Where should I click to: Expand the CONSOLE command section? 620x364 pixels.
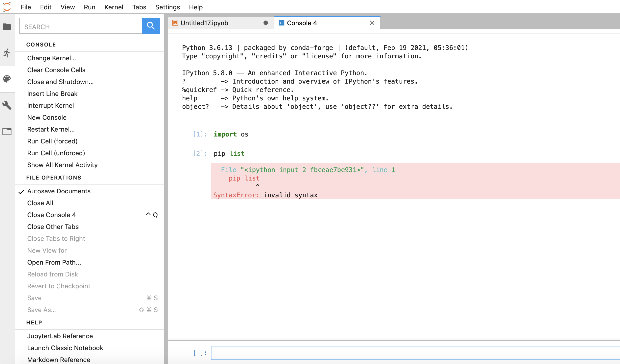[41, 45]
